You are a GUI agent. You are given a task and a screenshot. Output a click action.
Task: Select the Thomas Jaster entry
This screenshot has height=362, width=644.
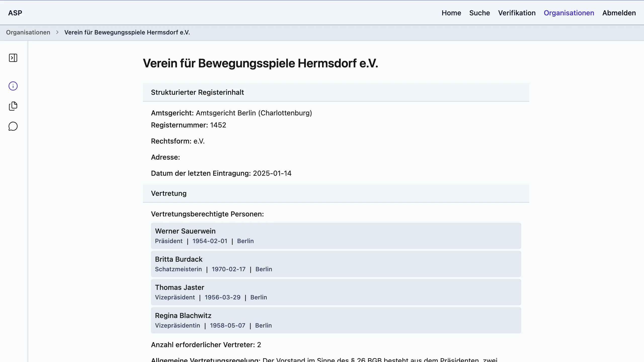pyautogui.click(x=336, y=292)
